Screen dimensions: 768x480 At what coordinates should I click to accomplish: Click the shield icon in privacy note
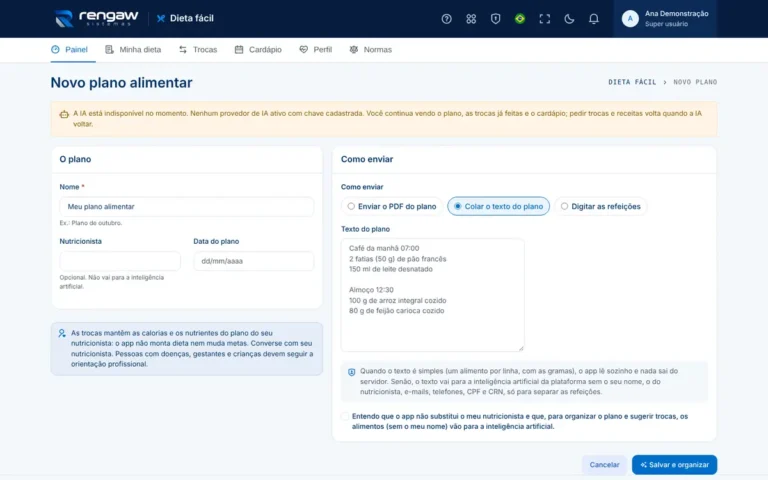[352, 372]
